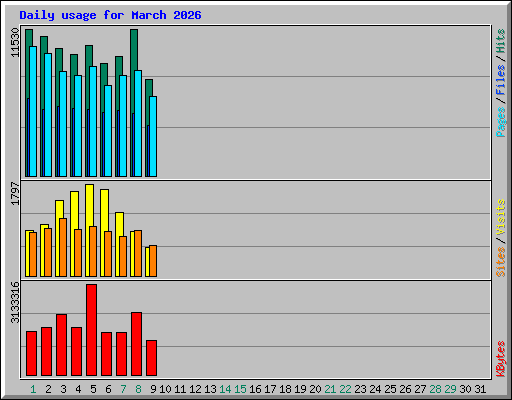Click the chart title 'Daily usage for March 2026'
This screenshot has height=400, width=512.
[110, 15]
